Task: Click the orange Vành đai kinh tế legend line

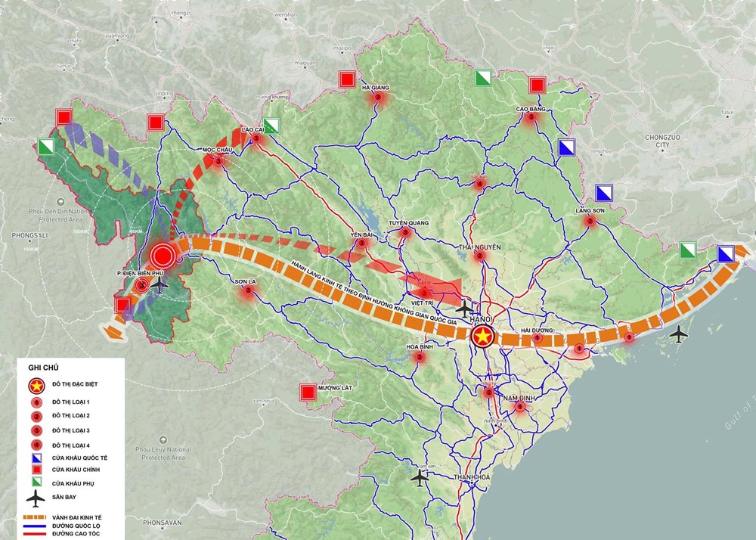Action: [34, 517]
